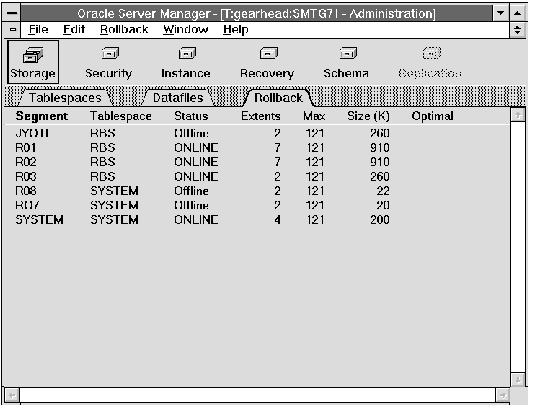Open the File menu
Viewport: 536px width, 409px height.
(38, 30)
